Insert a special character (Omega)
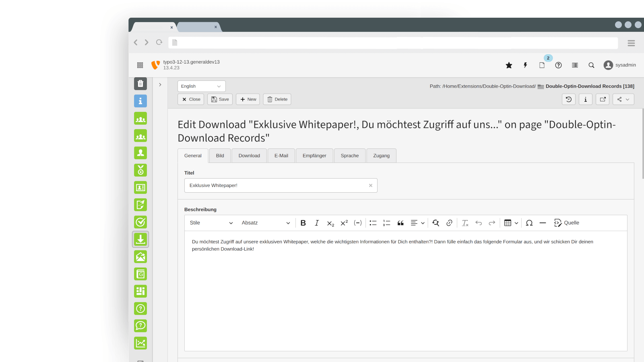 pos(529,223)
